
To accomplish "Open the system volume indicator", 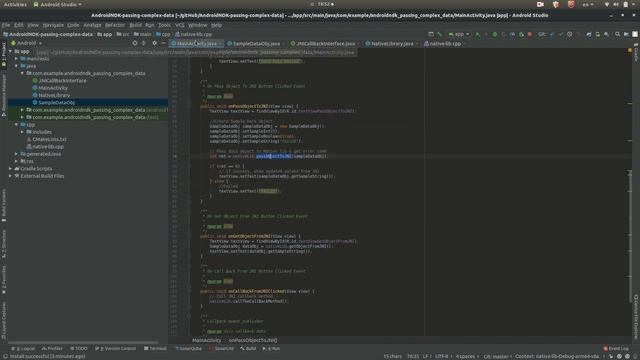I will coord(616,4).
